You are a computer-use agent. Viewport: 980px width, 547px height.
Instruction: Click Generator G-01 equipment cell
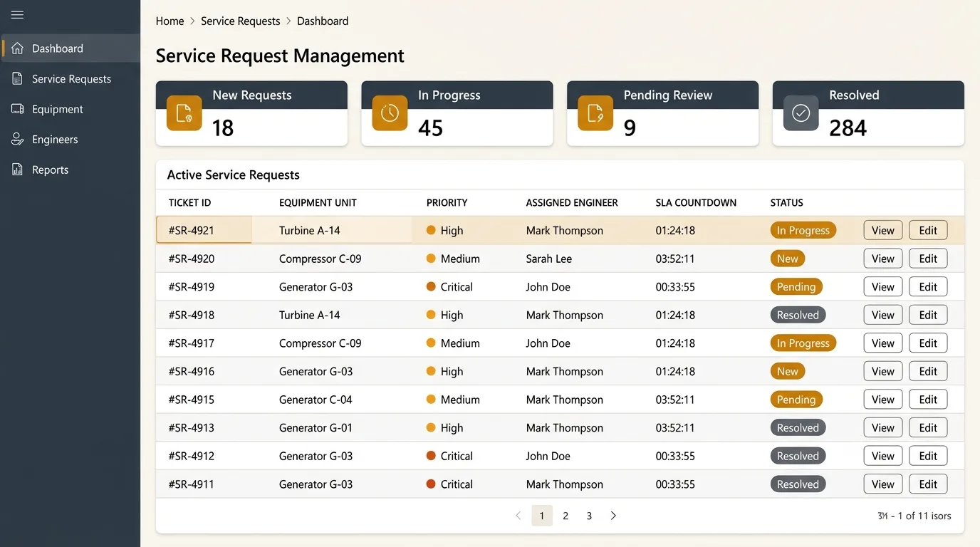[x=316, y=428]
